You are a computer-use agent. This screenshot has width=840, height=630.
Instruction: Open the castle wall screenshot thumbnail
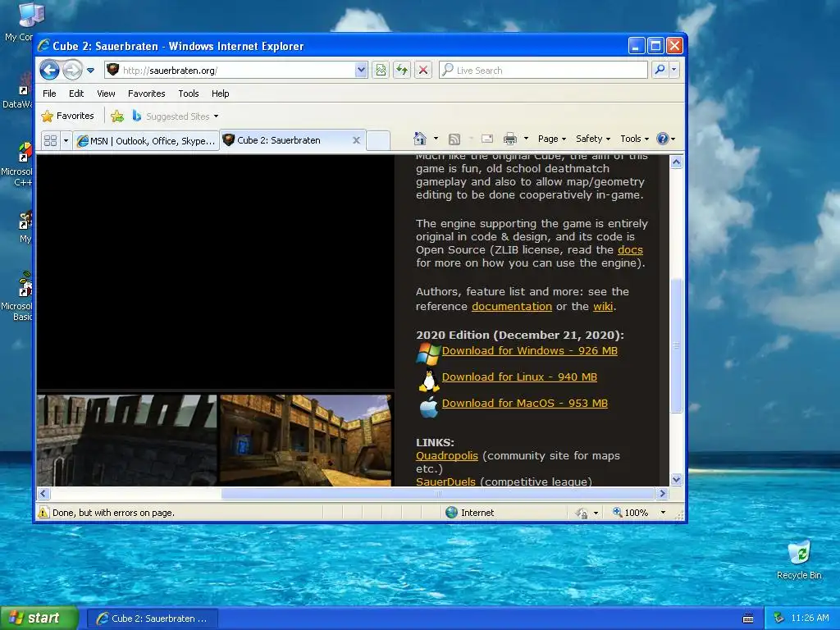click(127, 441)
